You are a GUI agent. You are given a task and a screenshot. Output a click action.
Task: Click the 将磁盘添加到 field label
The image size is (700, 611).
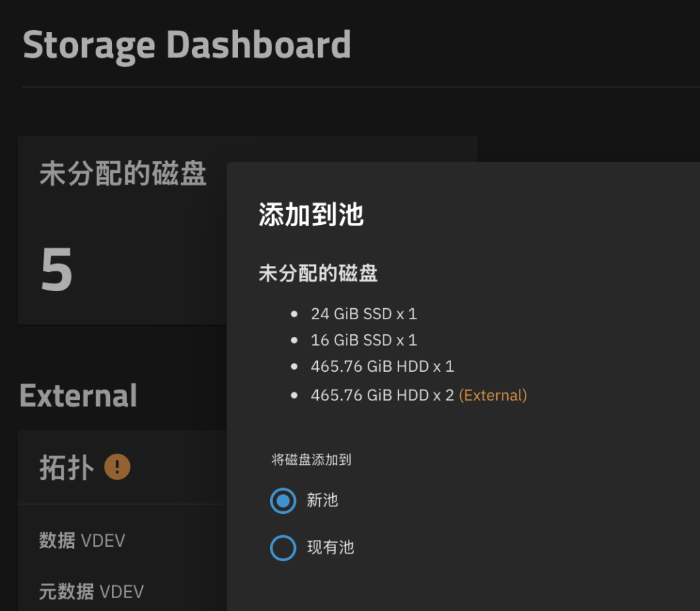311,460
